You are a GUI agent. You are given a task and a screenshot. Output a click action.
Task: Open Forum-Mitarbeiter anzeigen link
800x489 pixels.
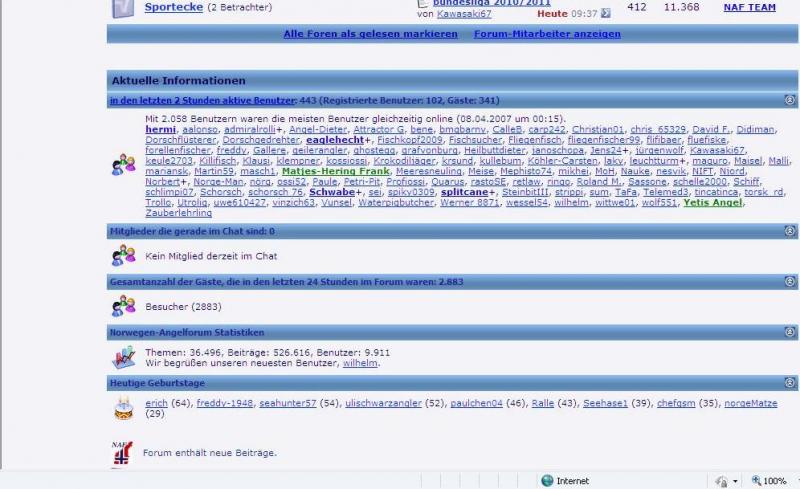[547, 34]
